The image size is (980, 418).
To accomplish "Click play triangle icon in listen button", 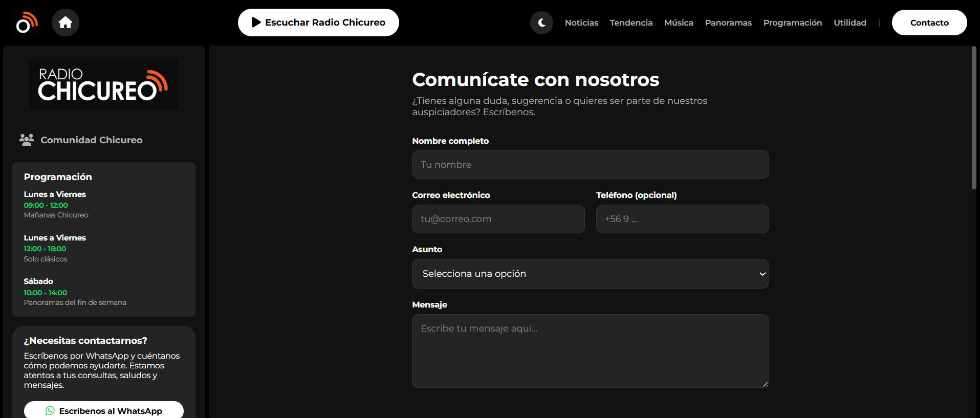I will pos(256,23).
